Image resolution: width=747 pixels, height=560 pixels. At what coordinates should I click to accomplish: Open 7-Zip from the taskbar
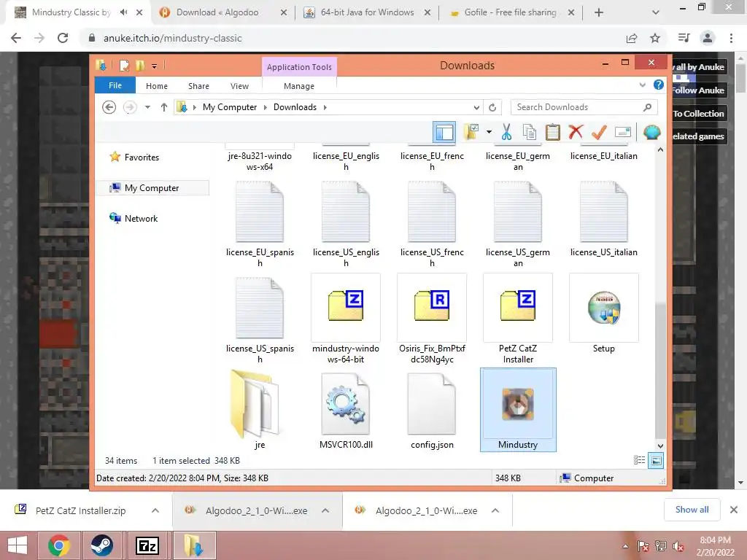pyautogui.click(x=147, y=545)
